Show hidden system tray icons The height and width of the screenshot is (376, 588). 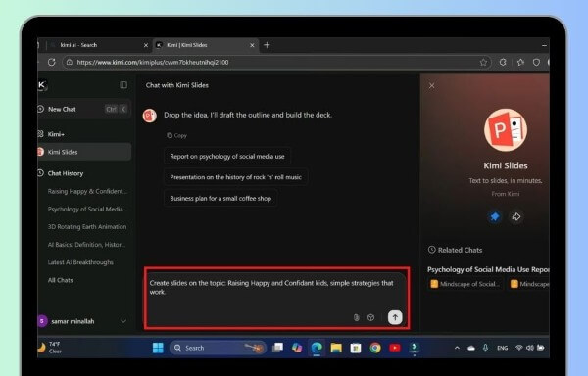coord(457,348)
